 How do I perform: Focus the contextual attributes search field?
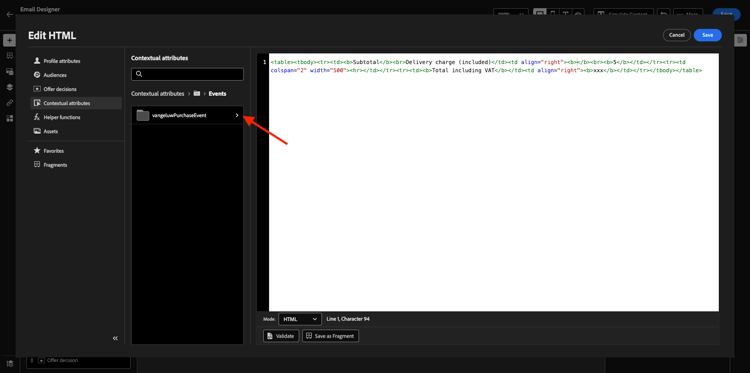tap(188, 74)
